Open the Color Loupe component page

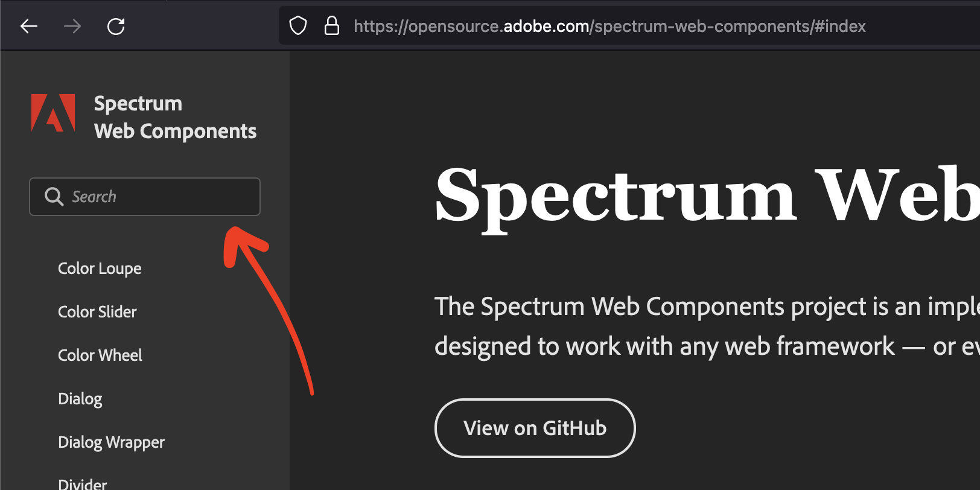[100, 269]
